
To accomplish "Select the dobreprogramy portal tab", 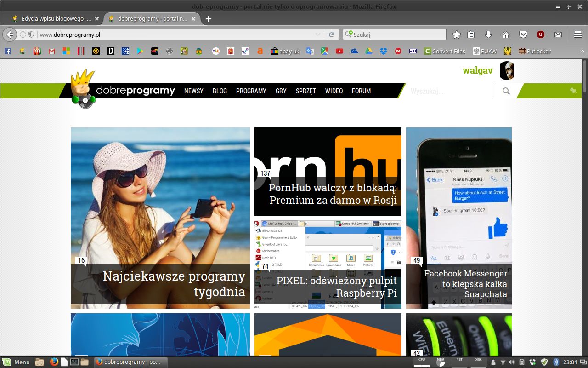I will pyautogui.click(x=152, y=19).
